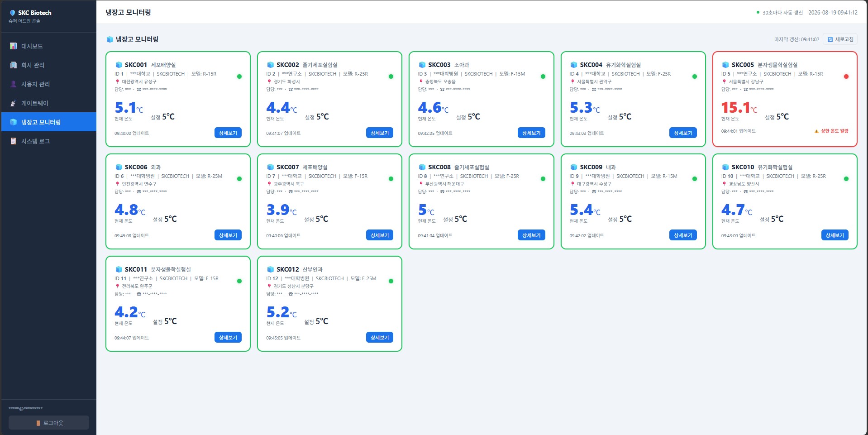Click the 슈퍼 어드민 콘솔 subtitle
The image size is (868, 435).
24,21
